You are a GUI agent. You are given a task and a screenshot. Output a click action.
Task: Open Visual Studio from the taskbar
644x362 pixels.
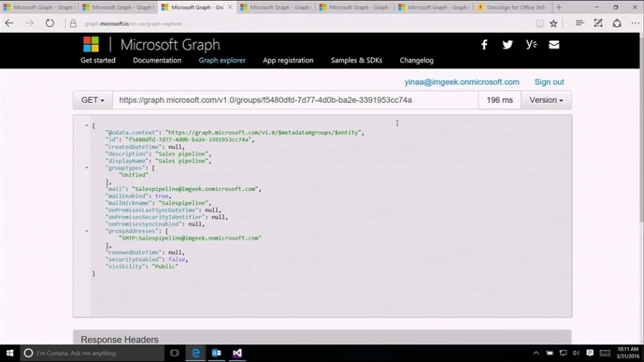237,353
